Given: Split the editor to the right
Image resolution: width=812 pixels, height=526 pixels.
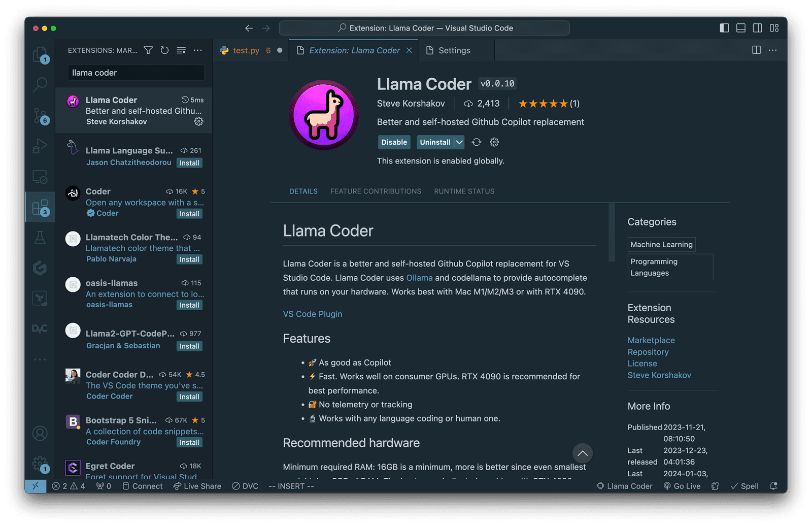Looking at the screenshot, I should click(x=756, y=50).
